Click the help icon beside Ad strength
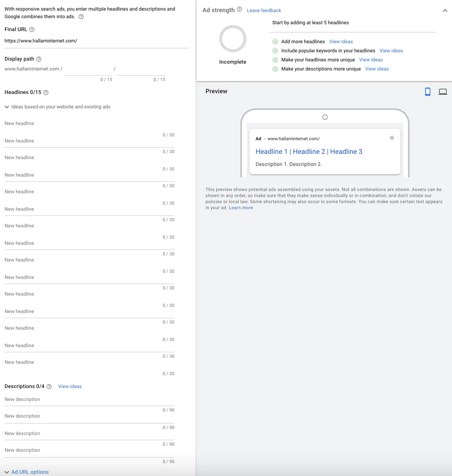452x476 pixels. (x=239, y=9)
